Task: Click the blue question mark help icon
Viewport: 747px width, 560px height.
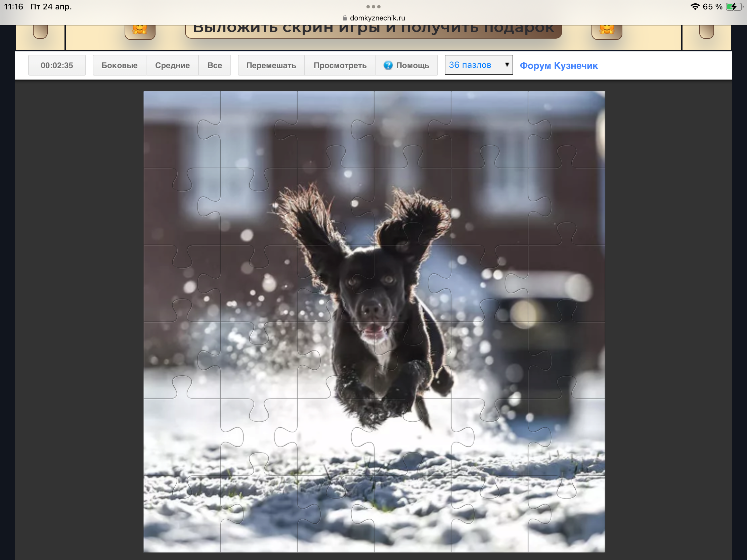Action: pyautogui.click(x=388, y=65)
